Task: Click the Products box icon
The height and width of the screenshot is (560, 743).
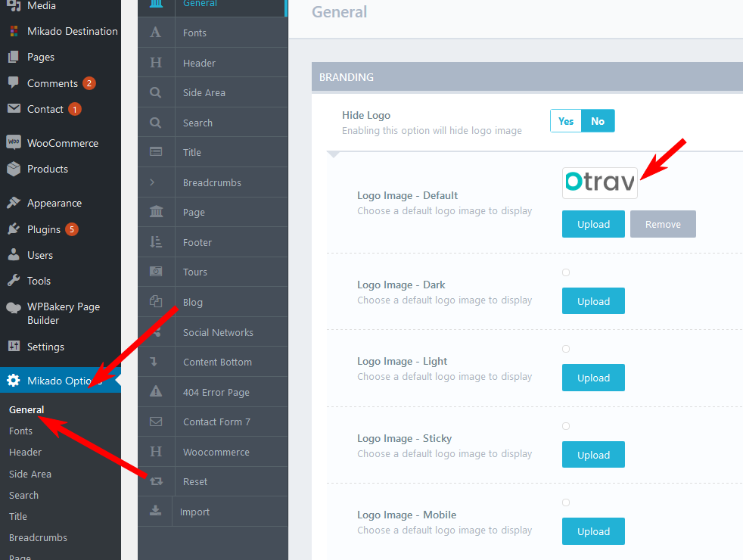Action: point(14,169)
